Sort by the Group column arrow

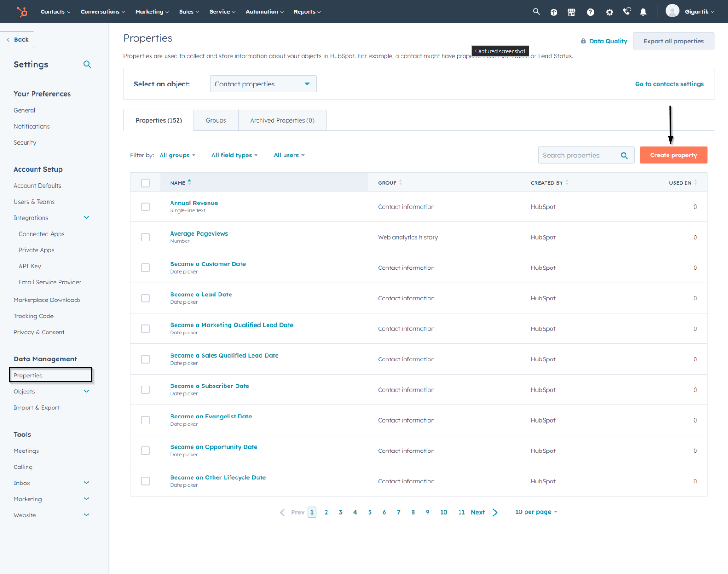click(x=401, y=182)
